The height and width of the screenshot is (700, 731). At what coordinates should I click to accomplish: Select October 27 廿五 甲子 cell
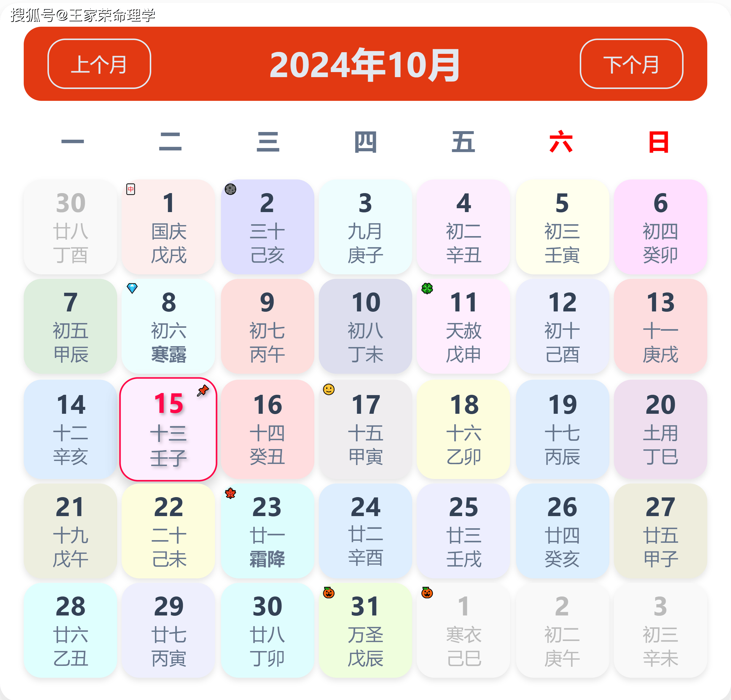(660, 531)
